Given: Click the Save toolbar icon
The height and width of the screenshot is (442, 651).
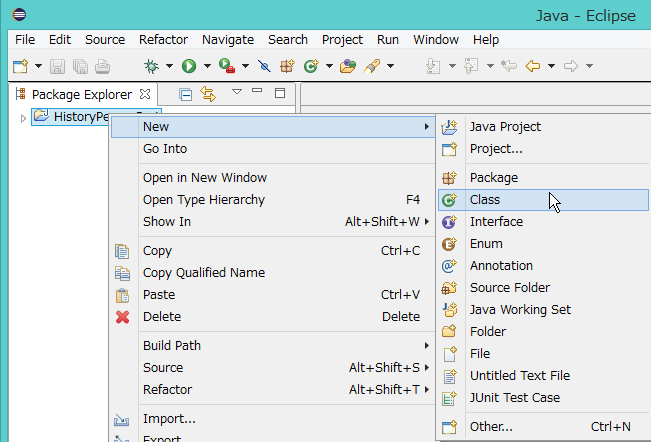Looking at the screenshot, I should [x=57, y=66].
